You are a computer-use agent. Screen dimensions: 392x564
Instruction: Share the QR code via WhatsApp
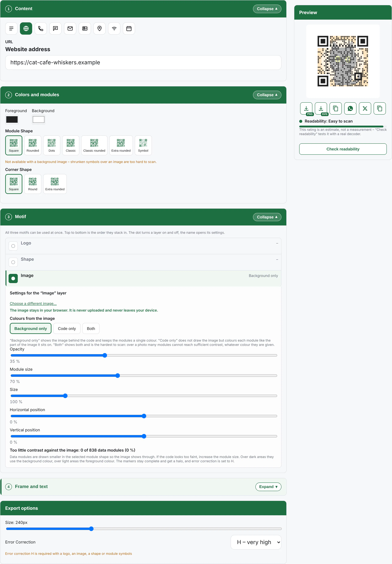point(350,109)
